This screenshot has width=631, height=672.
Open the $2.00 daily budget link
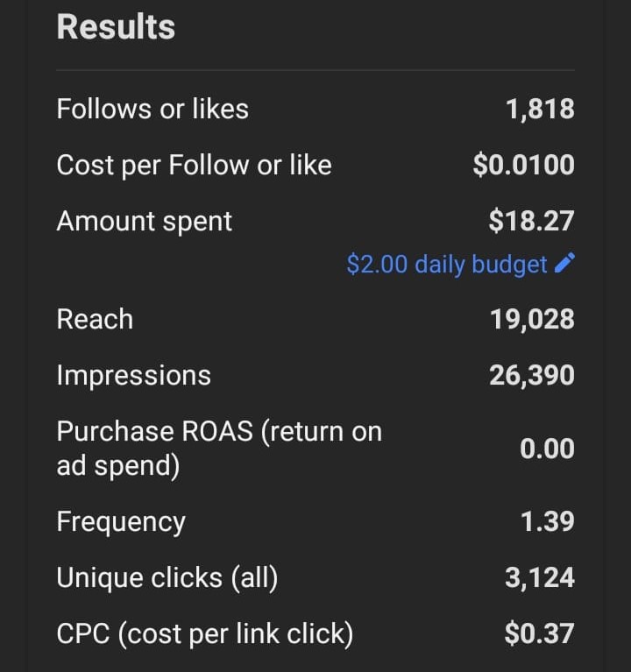447,264
